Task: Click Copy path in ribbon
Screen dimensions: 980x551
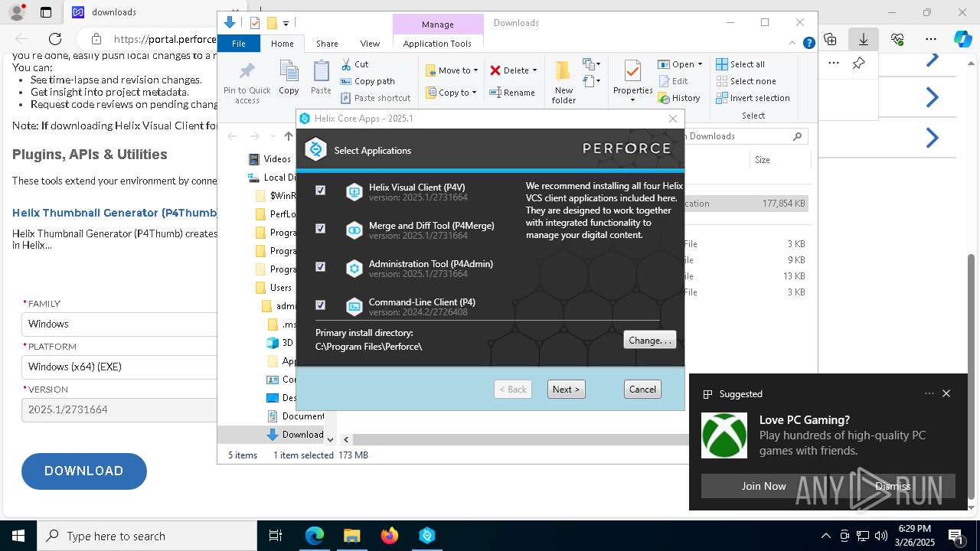Action: [x=367, y=81]
